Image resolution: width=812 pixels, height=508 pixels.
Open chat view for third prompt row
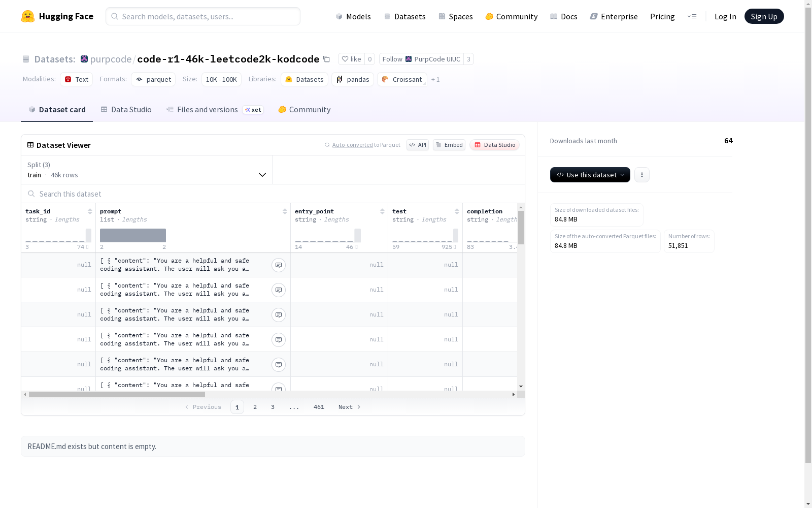point(279,315)
